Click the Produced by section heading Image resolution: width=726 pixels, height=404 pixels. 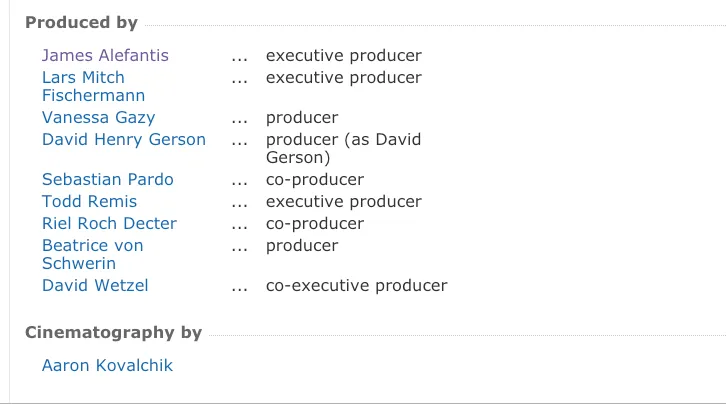coord(81,23)
